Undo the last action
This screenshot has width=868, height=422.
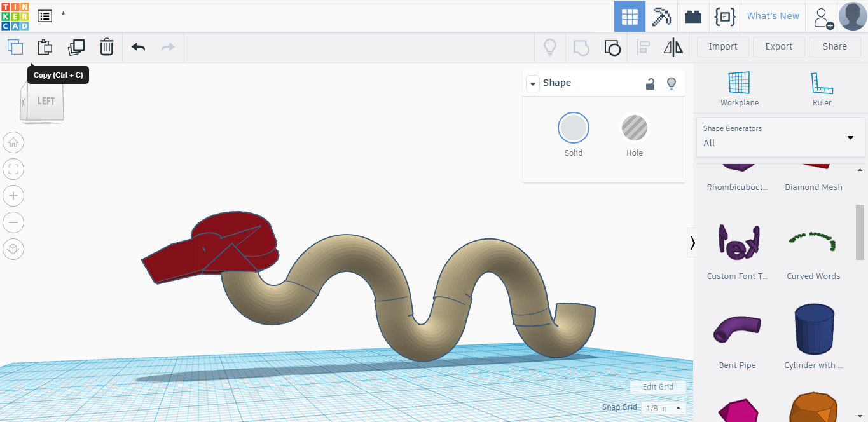click(x=139, y=47)
